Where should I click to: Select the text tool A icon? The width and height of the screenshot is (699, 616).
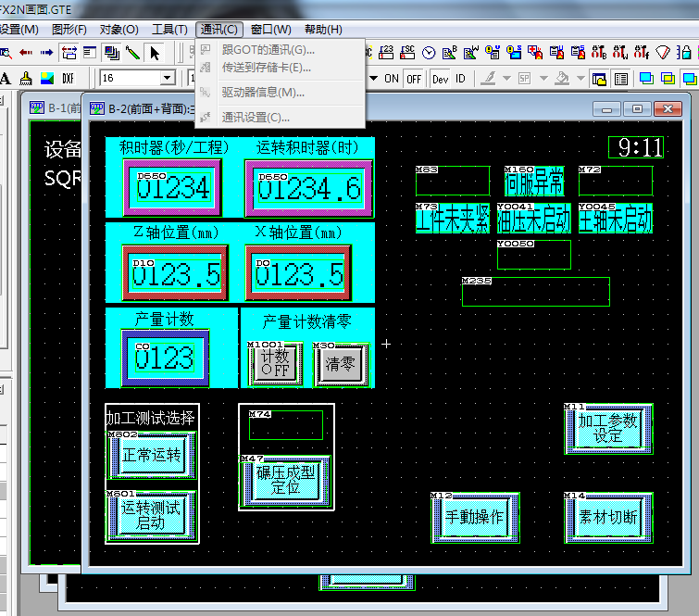tap(6, 78)
